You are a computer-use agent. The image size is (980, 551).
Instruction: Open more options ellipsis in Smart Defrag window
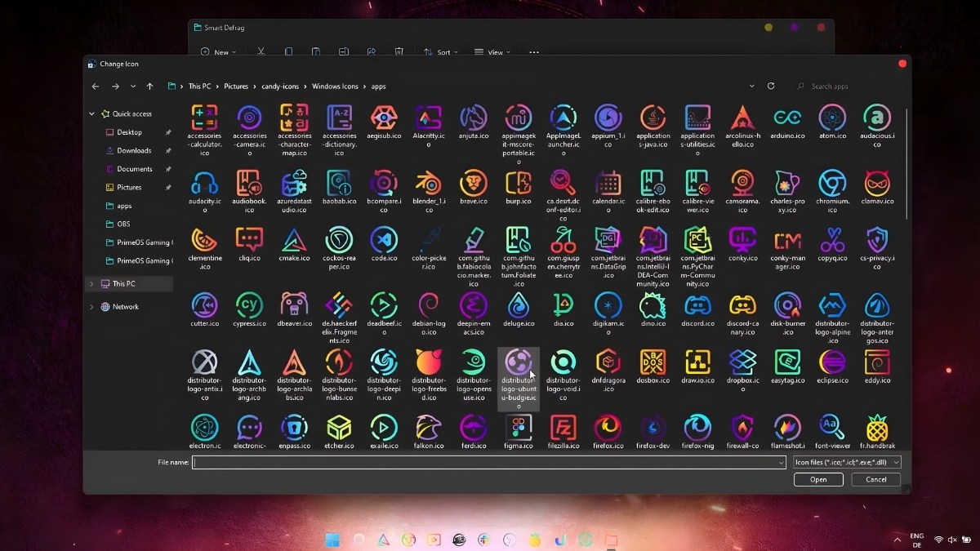coord(534,52)
